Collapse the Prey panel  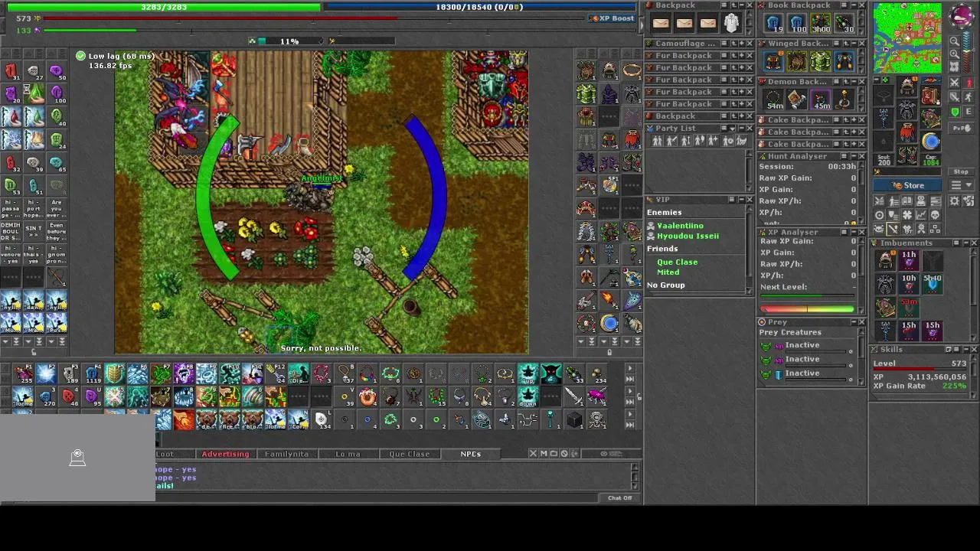(x=854, y=322)
